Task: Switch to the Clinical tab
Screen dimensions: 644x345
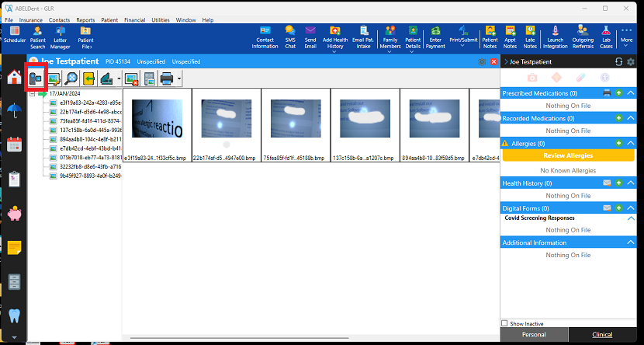Action: pyautogui.click(x=602, y=334)
